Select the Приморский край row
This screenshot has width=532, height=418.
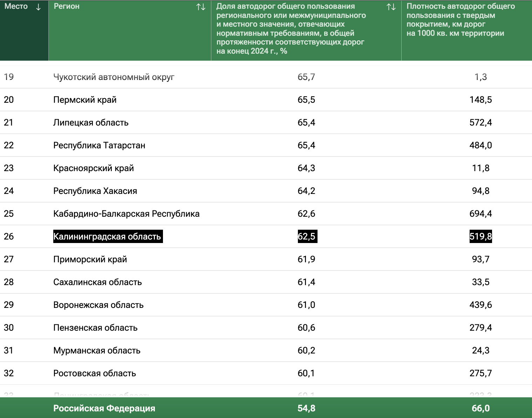point(266,259)
